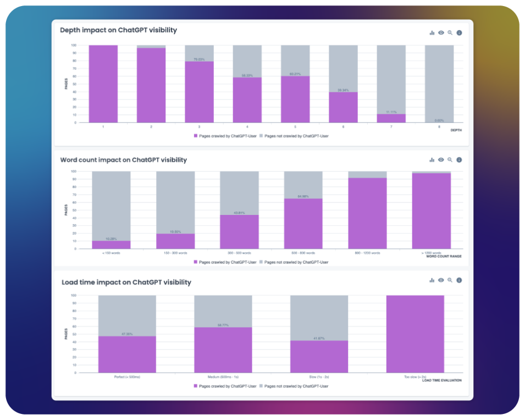
Task: Toggle eye icon on Word count chart
Action: click(441, 160)
